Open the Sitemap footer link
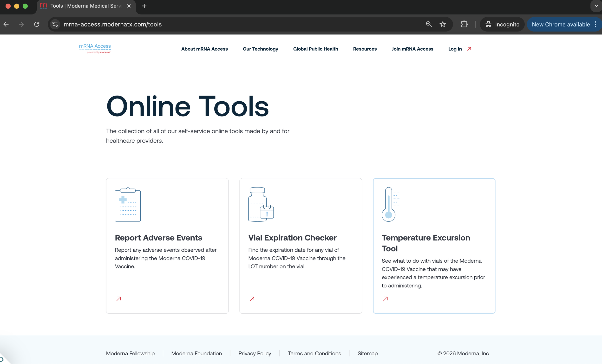Image resolution: width=602 pixels, height=364 pixels. [367, 353]
